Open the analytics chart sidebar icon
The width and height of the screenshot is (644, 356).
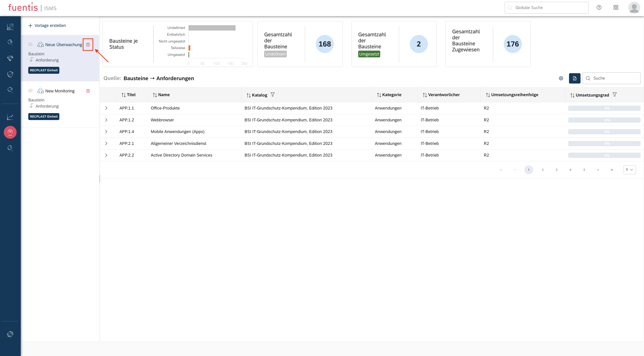[x=10, y=117]
